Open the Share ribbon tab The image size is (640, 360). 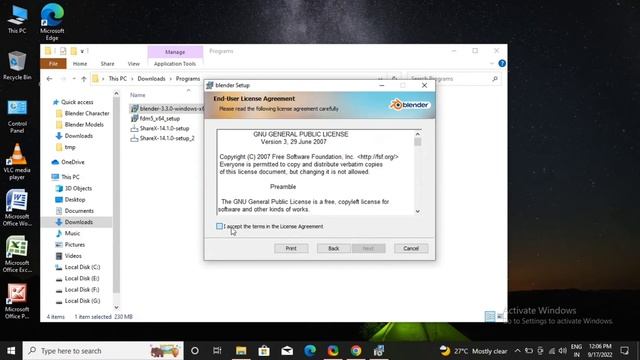[107, 64]
